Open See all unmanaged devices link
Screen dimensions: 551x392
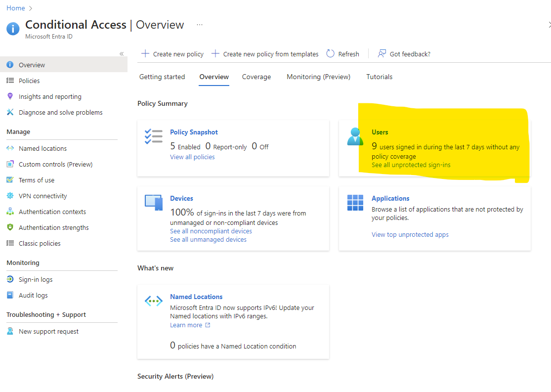point(208,239)
